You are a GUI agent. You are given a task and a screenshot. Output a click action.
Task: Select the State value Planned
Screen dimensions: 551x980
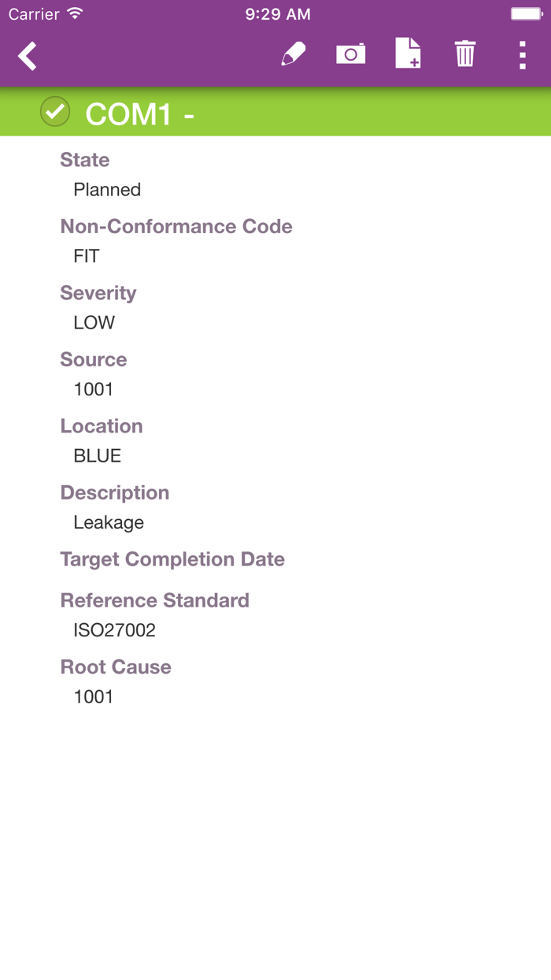[107, 190]
